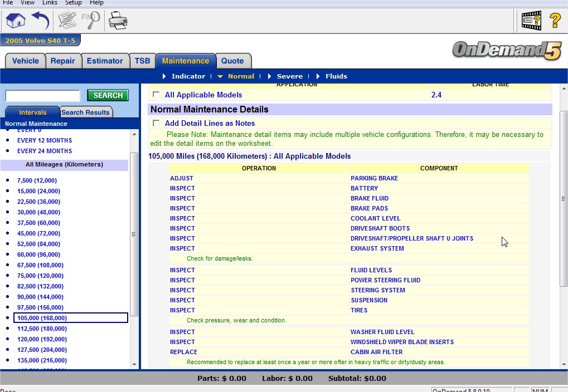This screenshot has height=392, width=568.
Task: Click the EXHAUST SYSTEM component
Action: [377, 248]
